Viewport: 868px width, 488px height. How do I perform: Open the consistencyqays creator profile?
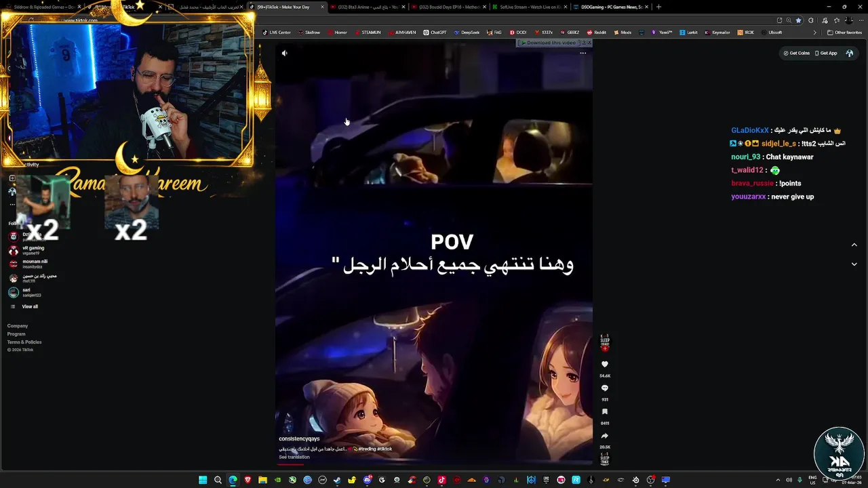(299, 439)
